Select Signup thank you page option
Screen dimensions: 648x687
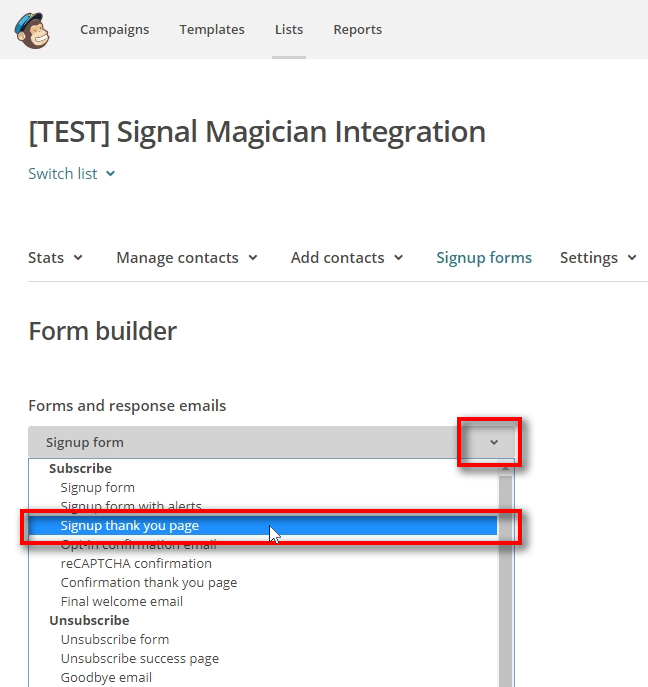coord(130,526)
